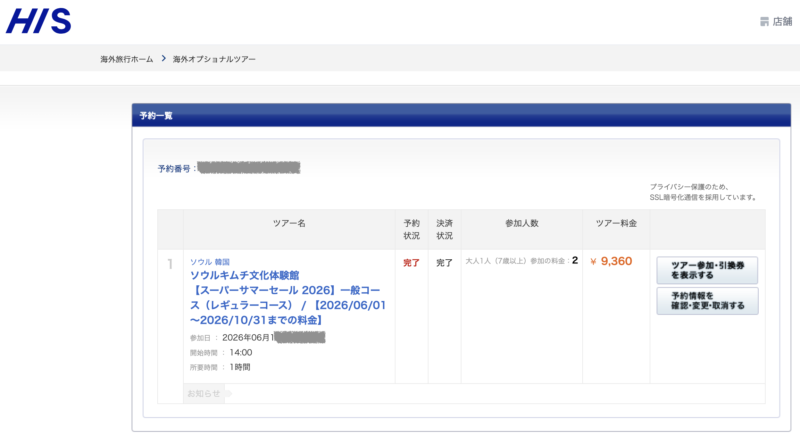Click the お知らせ tab label
This screenshot has width=800, height=436.
click(204, 394)
